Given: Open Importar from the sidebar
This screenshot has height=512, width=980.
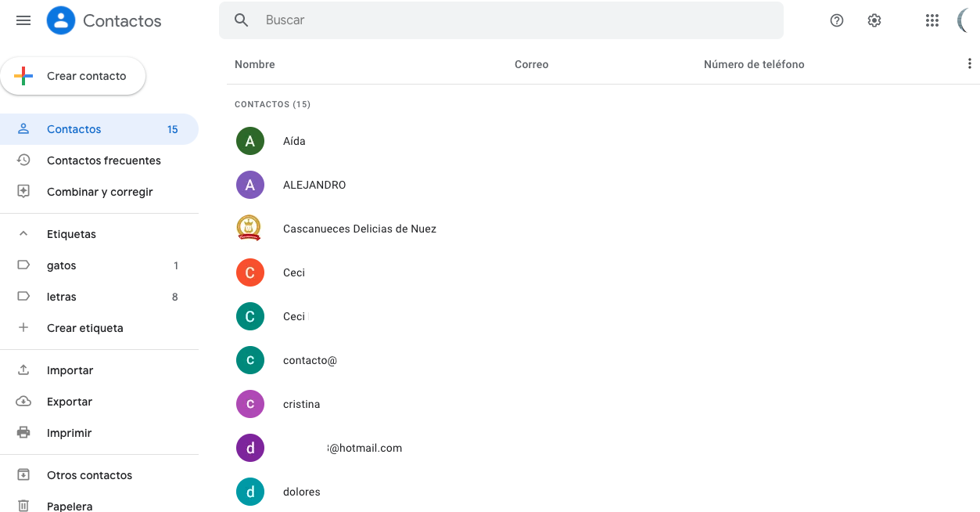Looking at the screenshot, I should 71,370.
